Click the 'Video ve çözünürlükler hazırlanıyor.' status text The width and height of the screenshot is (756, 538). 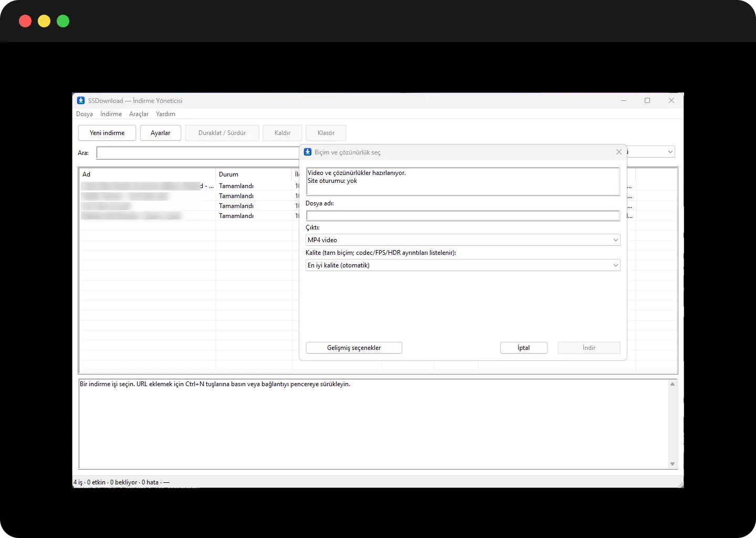(x=356, y=173)
